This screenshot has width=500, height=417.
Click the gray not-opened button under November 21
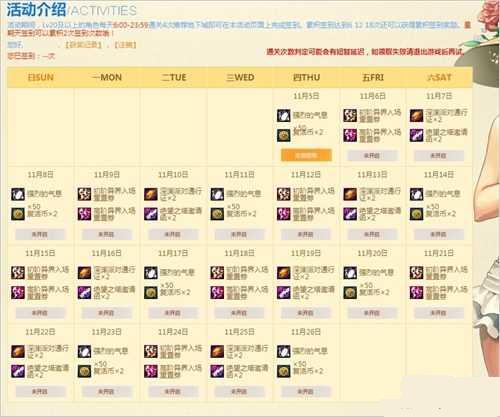tap(439, 313)
